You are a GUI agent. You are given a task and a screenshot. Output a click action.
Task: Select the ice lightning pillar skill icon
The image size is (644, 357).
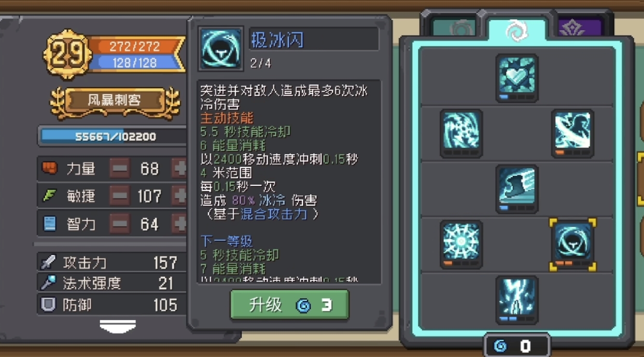click(x=517, y=300)
